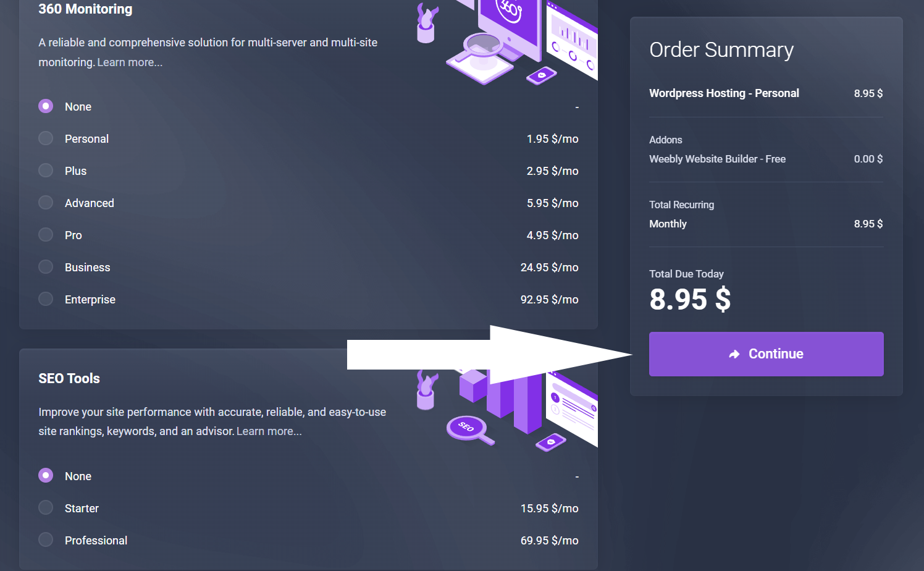
Task: Click the Wordpress Hosting - Personal item
Action: [724, 93]
